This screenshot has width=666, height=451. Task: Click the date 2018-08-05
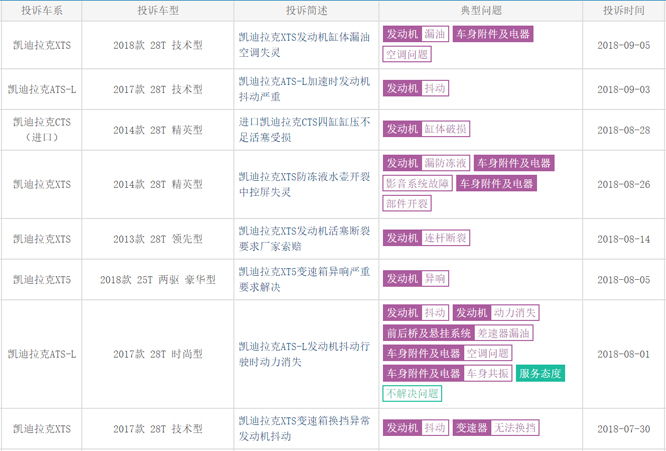[624, 279]
